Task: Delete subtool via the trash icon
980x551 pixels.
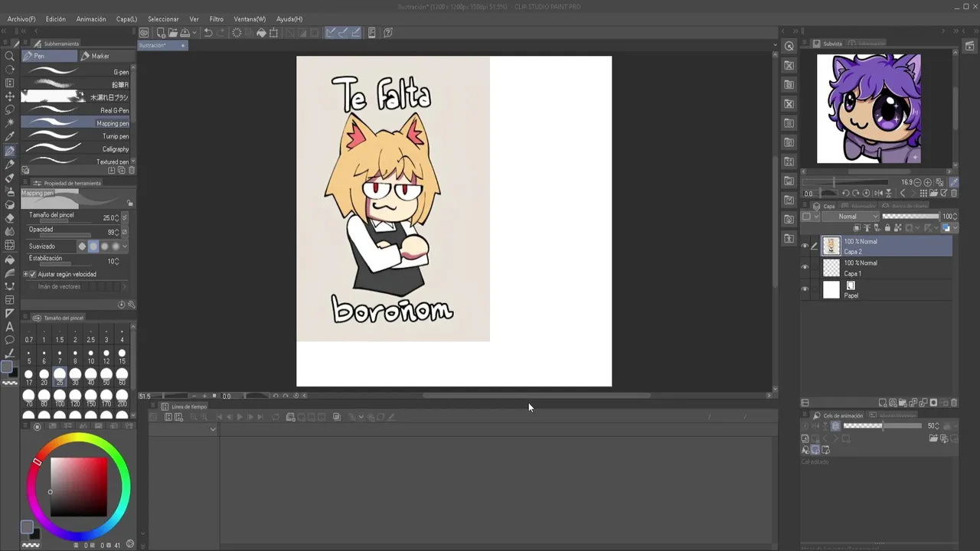Action: click(x=132, y=170)
